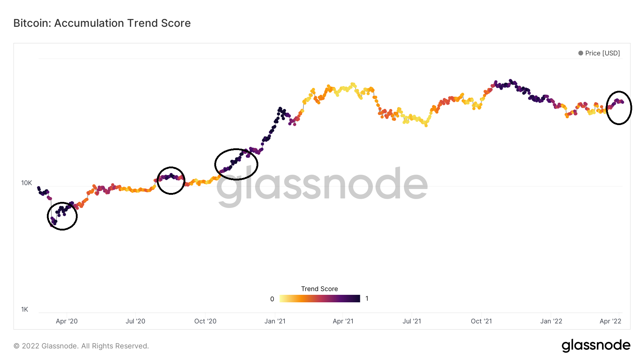Viewport: 644px width, 362px height.
Task: Click the large glassnode watermark on chart
Action: pyautogui.click(x=322, y=186)
